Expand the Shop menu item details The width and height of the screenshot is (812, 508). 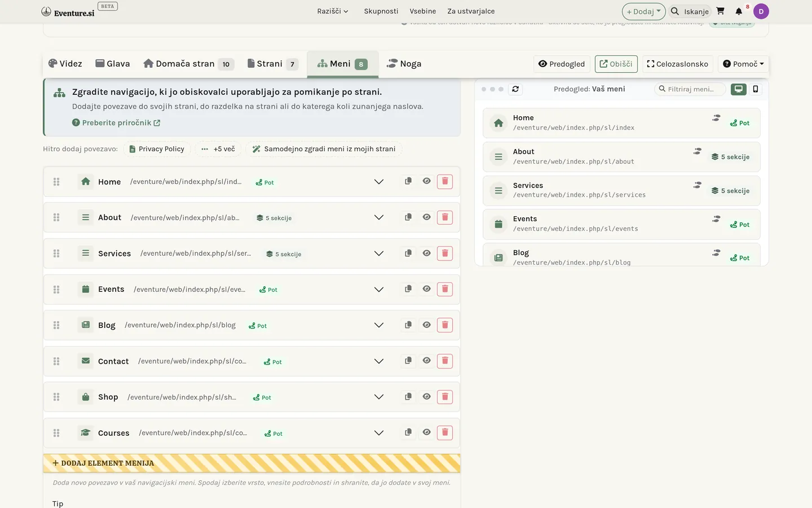click(x=379, y=397)
